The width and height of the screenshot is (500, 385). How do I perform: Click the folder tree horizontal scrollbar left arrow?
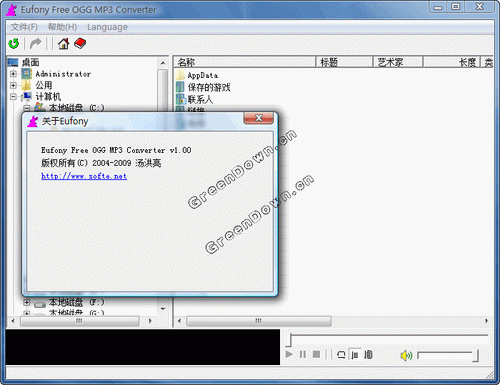point(13,321)
